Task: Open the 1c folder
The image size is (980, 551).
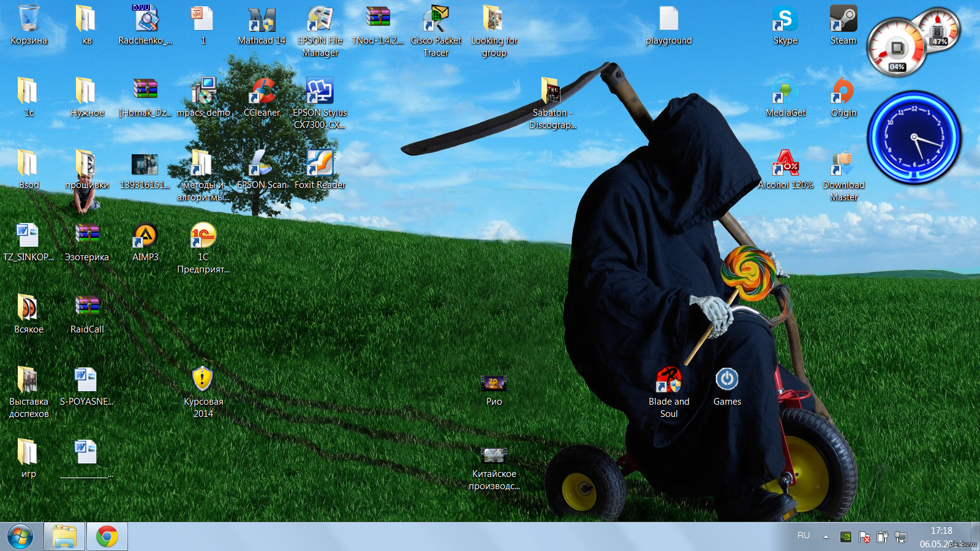Action: click(x=29, y=98)
